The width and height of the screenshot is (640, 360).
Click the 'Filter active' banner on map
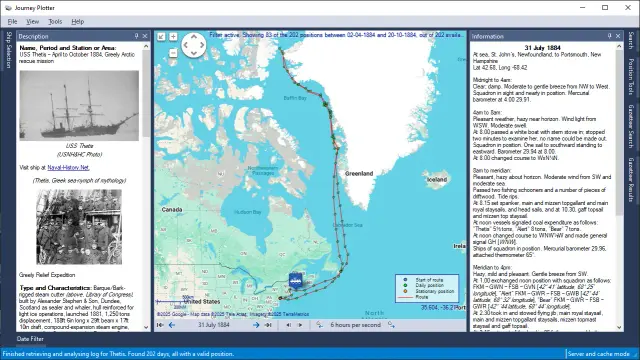(x=336, y=35)
